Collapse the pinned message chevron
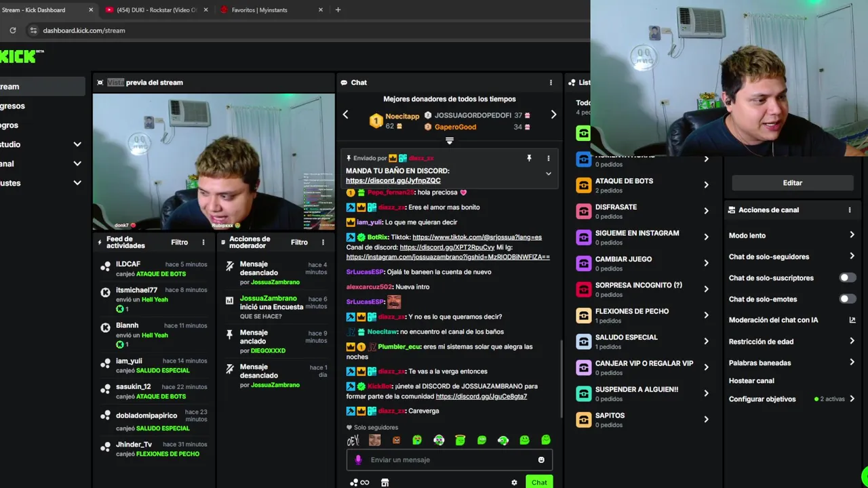The width and height of the screenshot is (868, 488). point(549,174)
